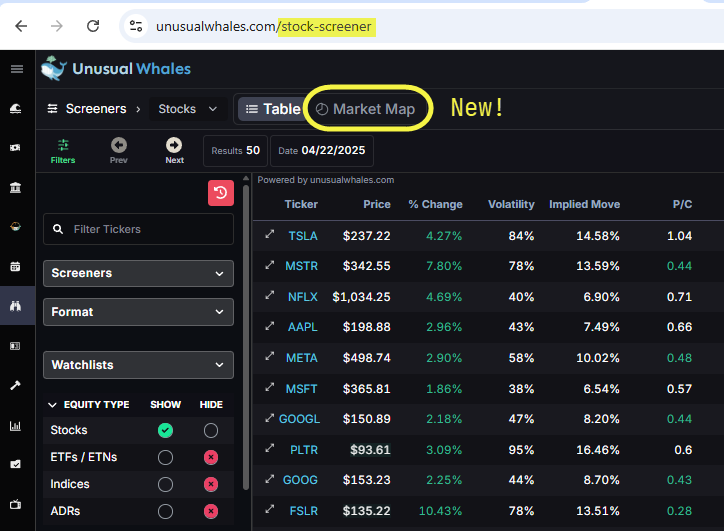Image resolution: width=724 pixels, height=531 pixels.
Task: Sort by the P/C column header
Action: (x=682, y=205)
